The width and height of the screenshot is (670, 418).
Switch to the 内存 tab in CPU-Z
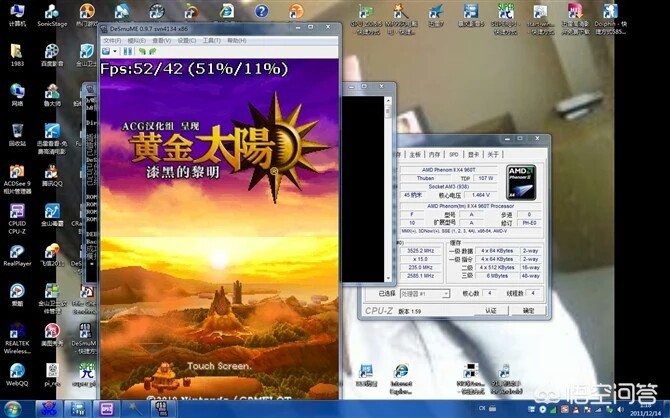click(x=435, y=154)
